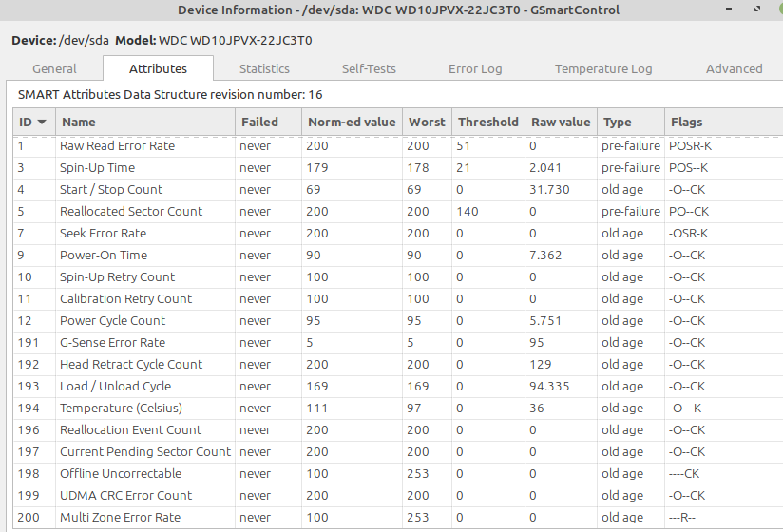This screenshot has width=783, height=532.
Task: Switch to the General tab
Action: (54, 68)
